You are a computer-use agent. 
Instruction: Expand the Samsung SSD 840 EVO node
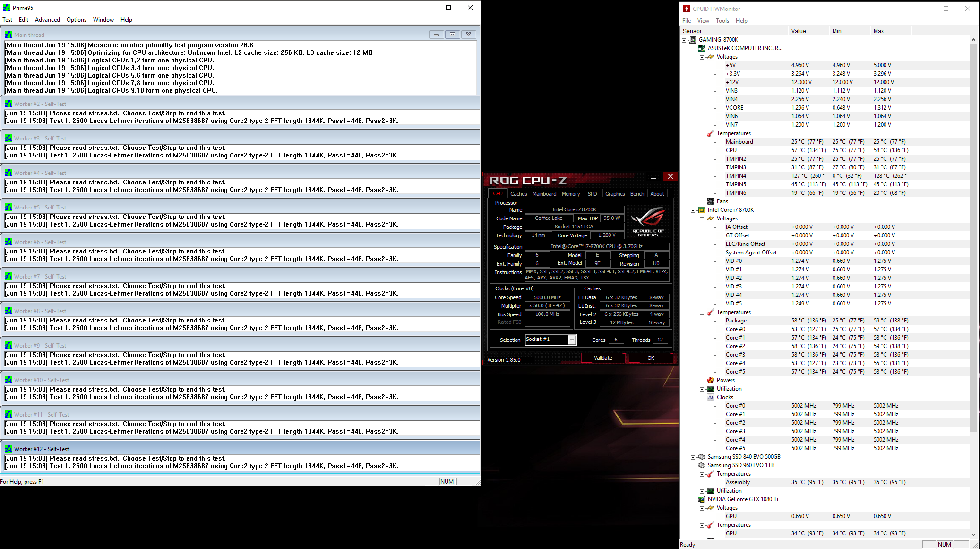coord(693,457)
